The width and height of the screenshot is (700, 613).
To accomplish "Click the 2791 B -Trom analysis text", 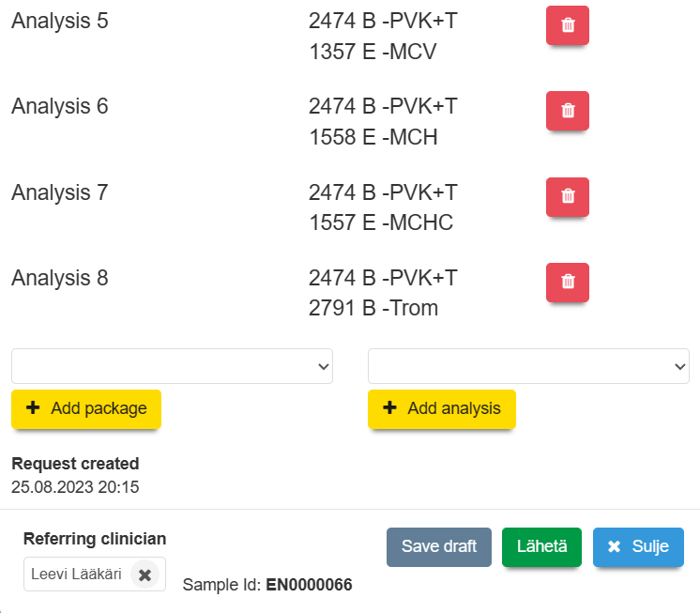I will [373, 308].
